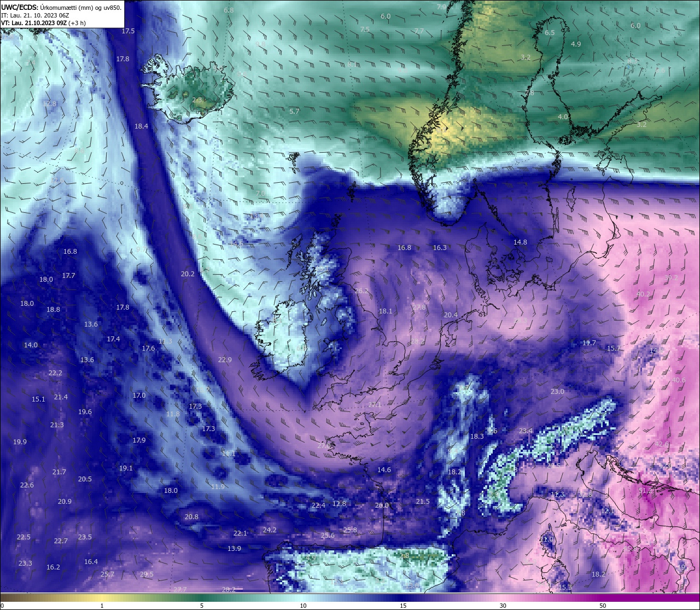Viewport: 700px width, 610px height.
Task: Click the 40.6 value at the eastern edge
Action: 678,380
